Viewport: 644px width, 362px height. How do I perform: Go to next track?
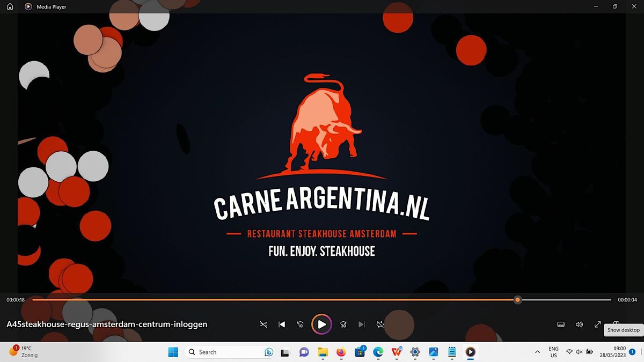(x=362, y=324)
